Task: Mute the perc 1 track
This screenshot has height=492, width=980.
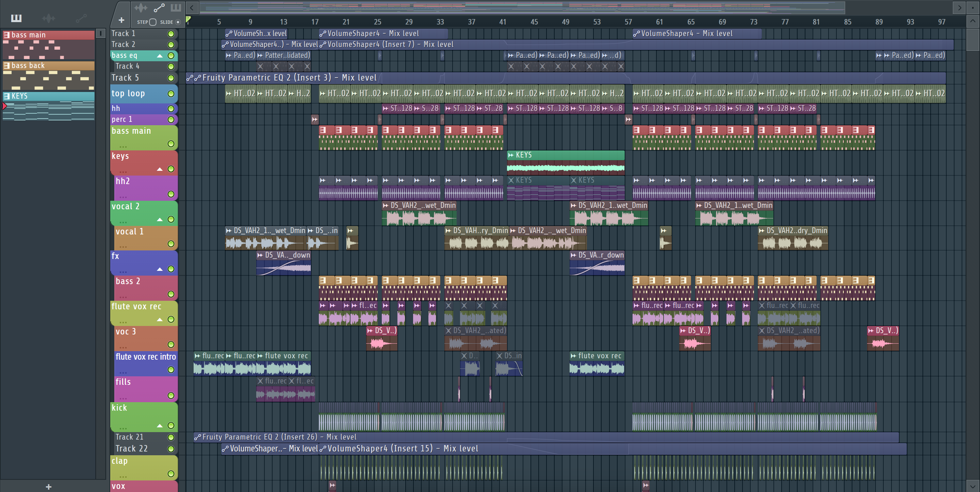Action: click(x=171, y=119)
